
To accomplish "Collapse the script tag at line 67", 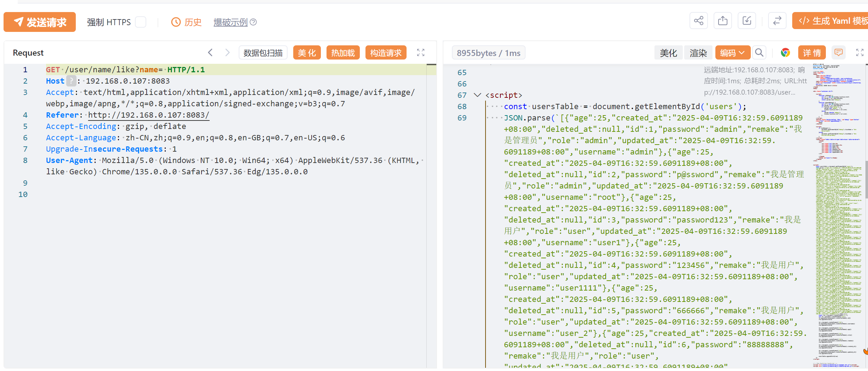I will point(477,95).
